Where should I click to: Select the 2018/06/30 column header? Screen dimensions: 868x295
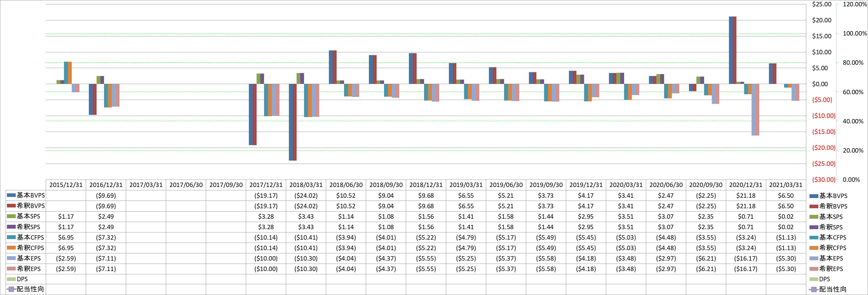click(346, 185)
